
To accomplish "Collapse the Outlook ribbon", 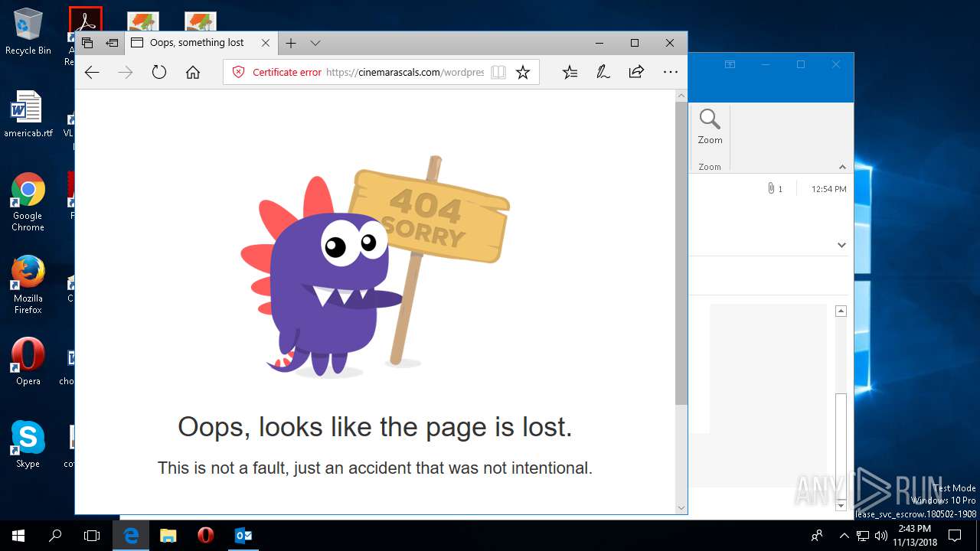I will [x=842, y=167].
